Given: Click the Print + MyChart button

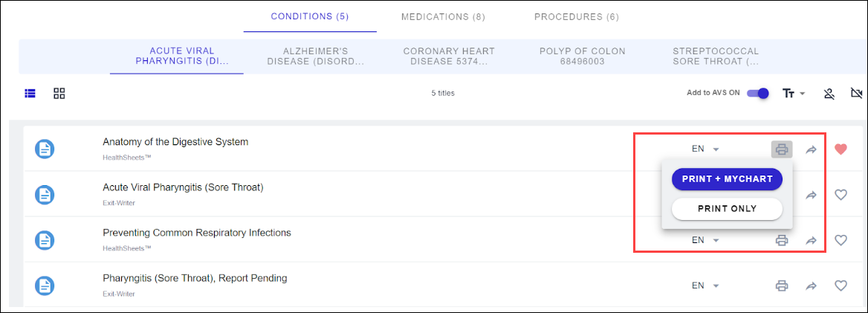Looking at the screenshot, I should [x=727, y=179].
